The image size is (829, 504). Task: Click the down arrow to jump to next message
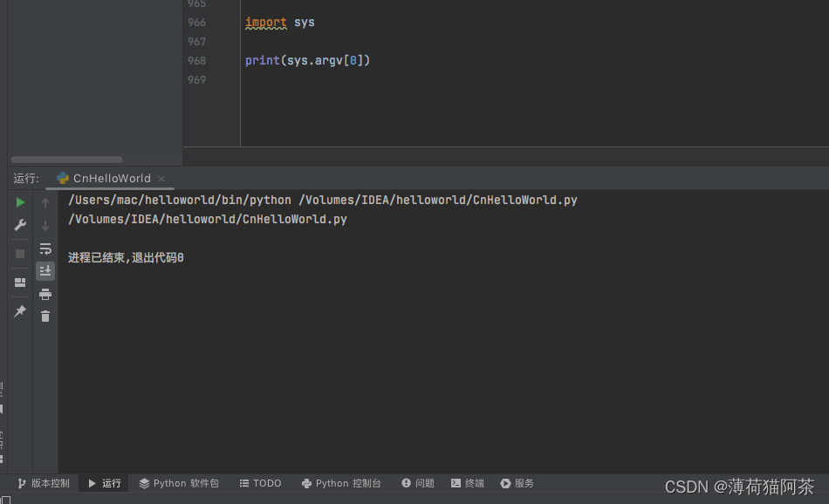tap(45, 224)
